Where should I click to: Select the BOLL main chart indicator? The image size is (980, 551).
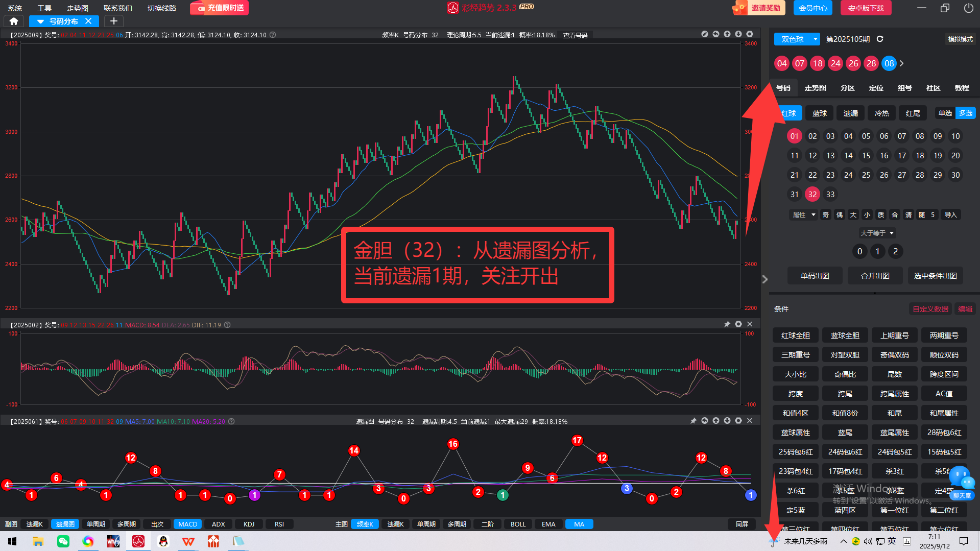tap(518, 524)
